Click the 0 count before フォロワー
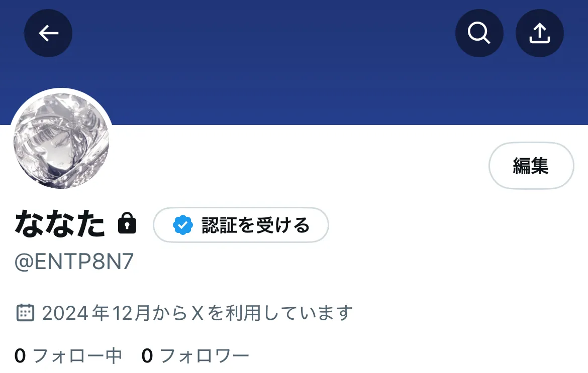 point(147,356)
